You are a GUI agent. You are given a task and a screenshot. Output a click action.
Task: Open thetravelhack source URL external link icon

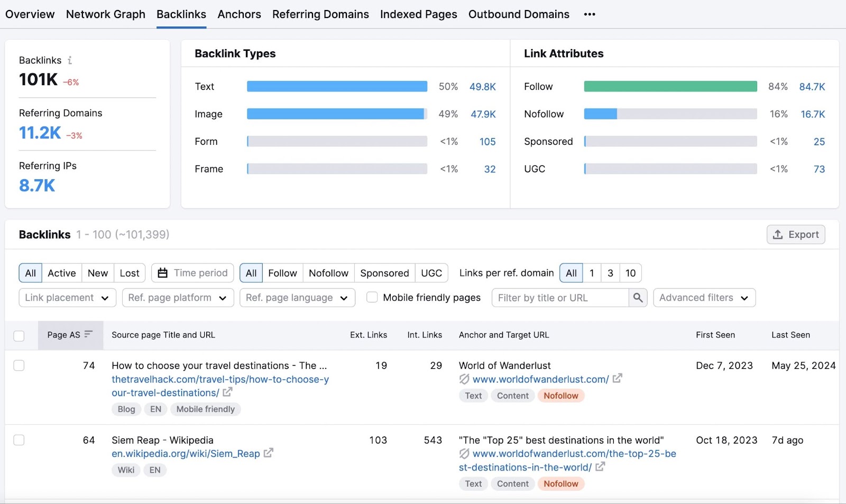click(227, 392)
